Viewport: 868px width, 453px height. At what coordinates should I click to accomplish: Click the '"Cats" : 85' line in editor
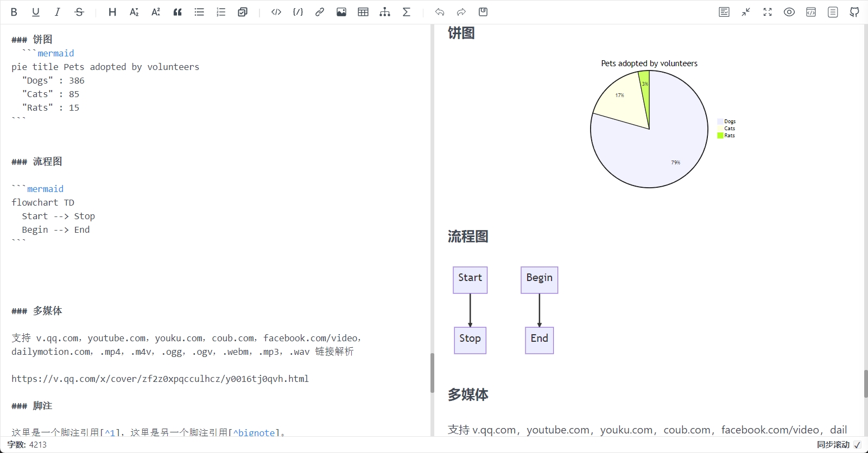(50, 94)
